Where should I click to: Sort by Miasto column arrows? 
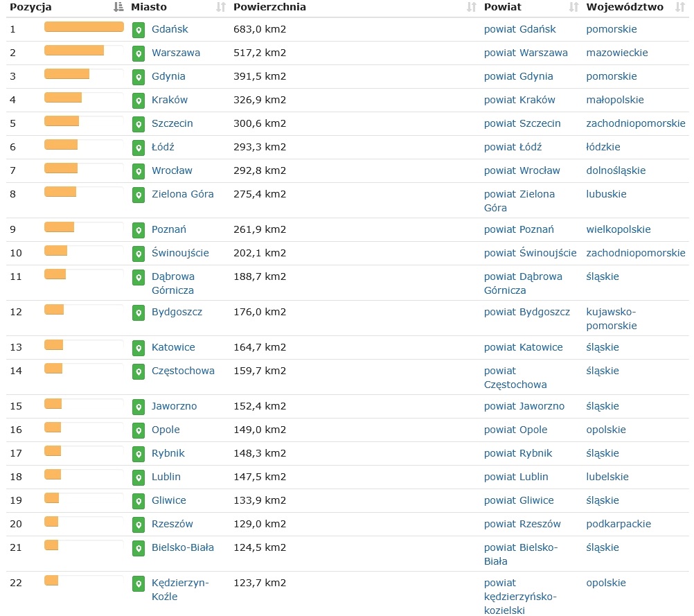pos(221,8)
